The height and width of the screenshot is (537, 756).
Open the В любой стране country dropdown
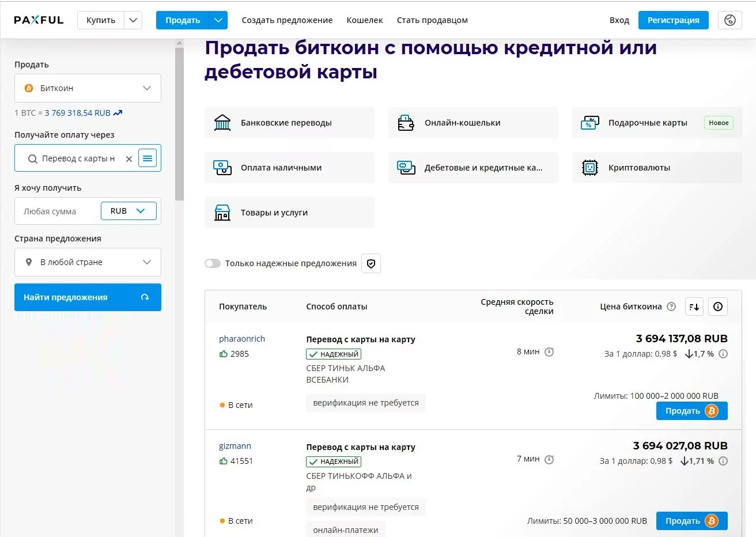[x=88, y=262]
